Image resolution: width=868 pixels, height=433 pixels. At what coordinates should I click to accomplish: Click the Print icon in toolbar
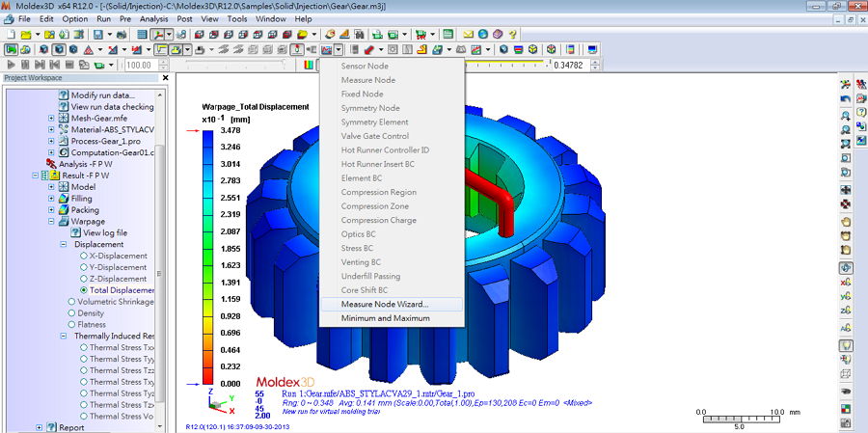[122, 34]
